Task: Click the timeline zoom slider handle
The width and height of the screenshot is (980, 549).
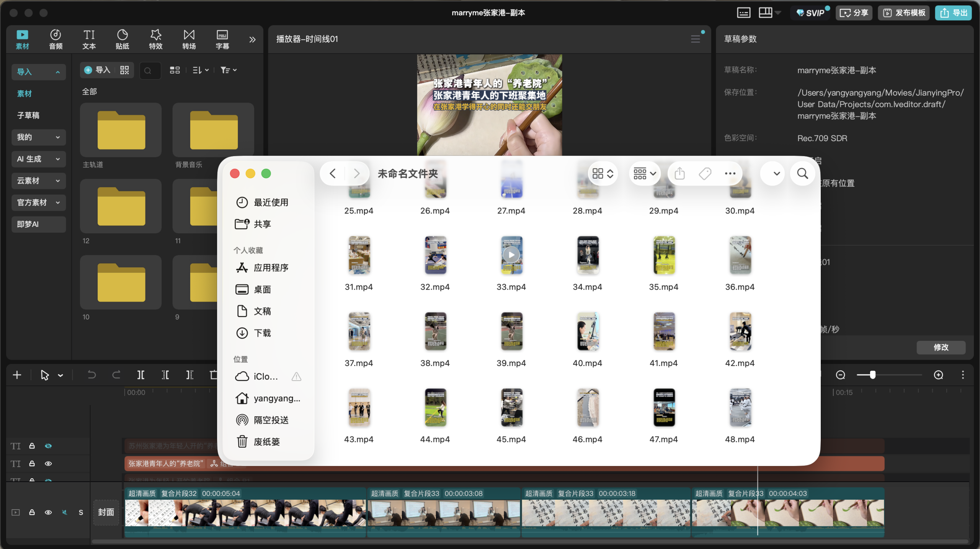Action: (872, 375)
